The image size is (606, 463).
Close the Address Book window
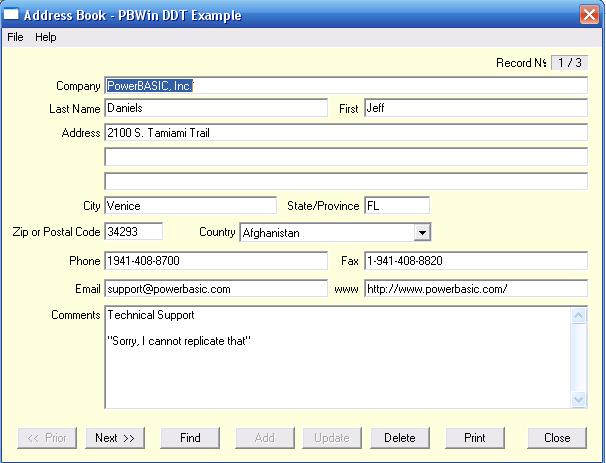(589, 15)
